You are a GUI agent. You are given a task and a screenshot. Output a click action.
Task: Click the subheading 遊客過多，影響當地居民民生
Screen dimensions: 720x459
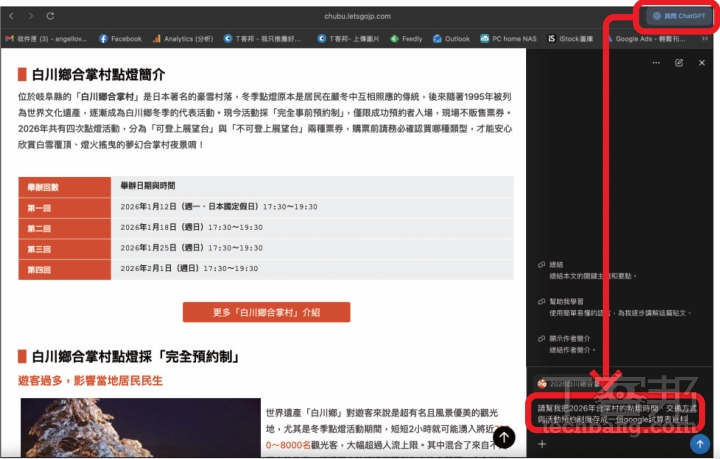(x=90, y=381)
